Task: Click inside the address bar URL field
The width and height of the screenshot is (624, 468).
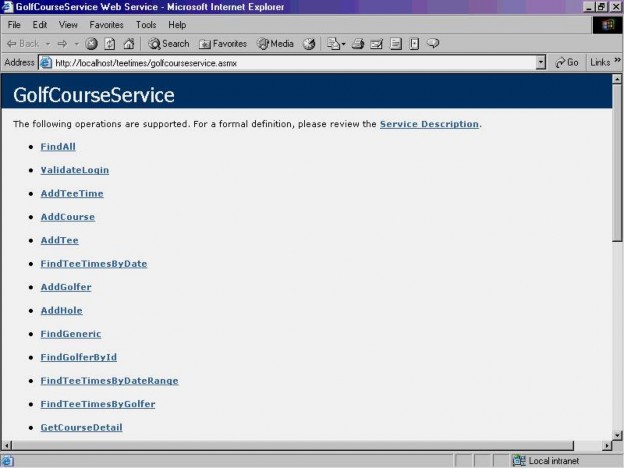Action: point(290,62)
